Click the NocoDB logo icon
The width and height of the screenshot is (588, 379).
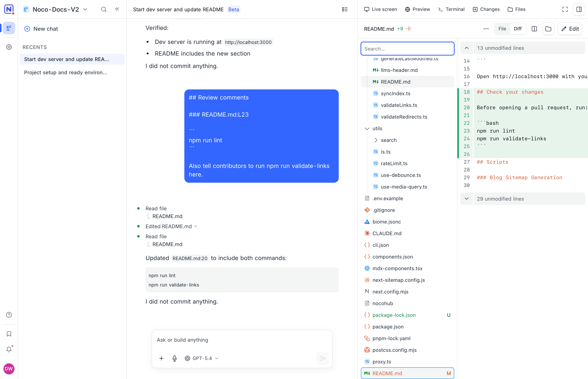pos(9,9)
